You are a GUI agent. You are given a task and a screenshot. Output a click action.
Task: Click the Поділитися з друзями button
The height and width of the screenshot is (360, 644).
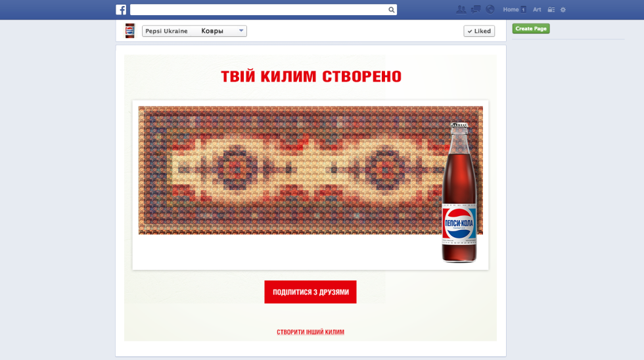[x=310, y=292]
